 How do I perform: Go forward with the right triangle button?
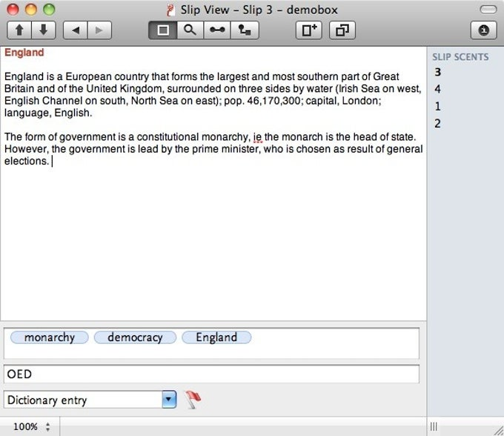(99, 30)
